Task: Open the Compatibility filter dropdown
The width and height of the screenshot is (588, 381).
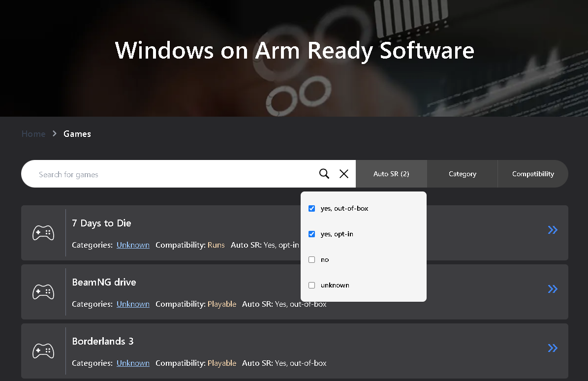Action: point(533,174)
